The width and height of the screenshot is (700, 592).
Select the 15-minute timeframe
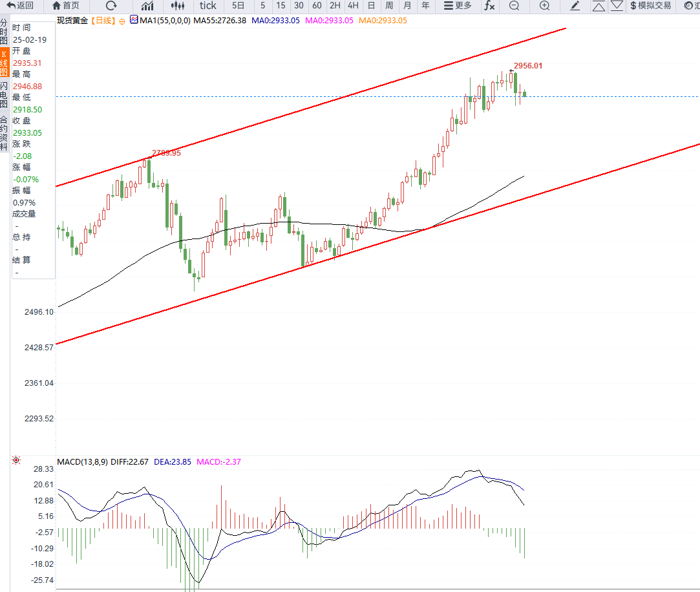point(281,6)
